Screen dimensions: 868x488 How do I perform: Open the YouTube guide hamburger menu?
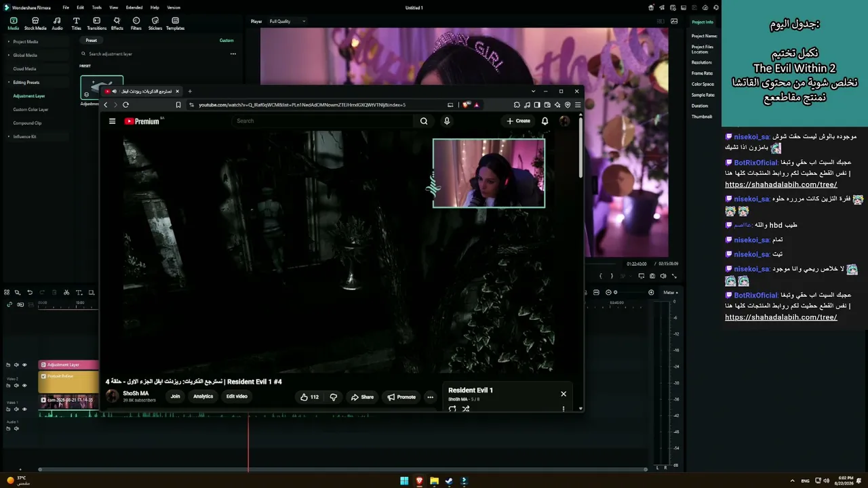(112, 121)
